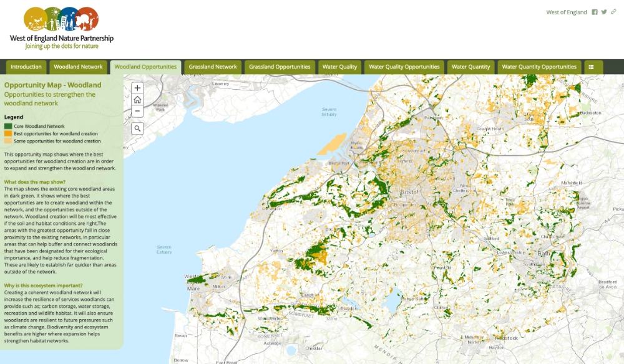Open the map search tool
The width and height of the screenshot is (624, 364).
coord(137,128)
